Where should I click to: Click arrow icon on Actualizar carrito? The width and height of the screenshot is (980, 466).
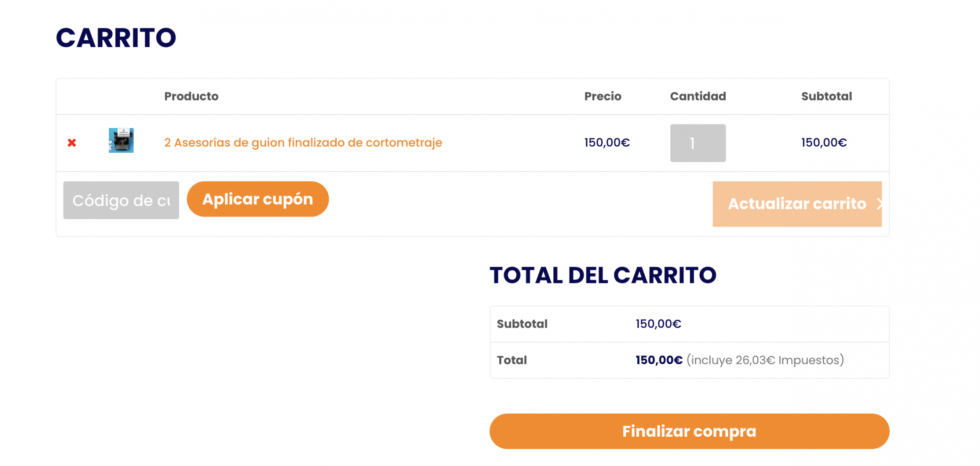click(x=879, y=204)
